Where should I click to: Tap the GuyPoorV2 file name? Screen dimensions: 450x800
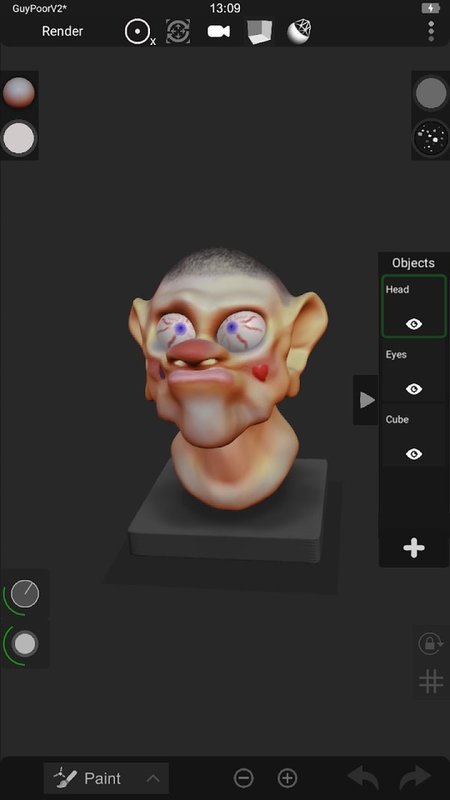(x=39, y=9)
